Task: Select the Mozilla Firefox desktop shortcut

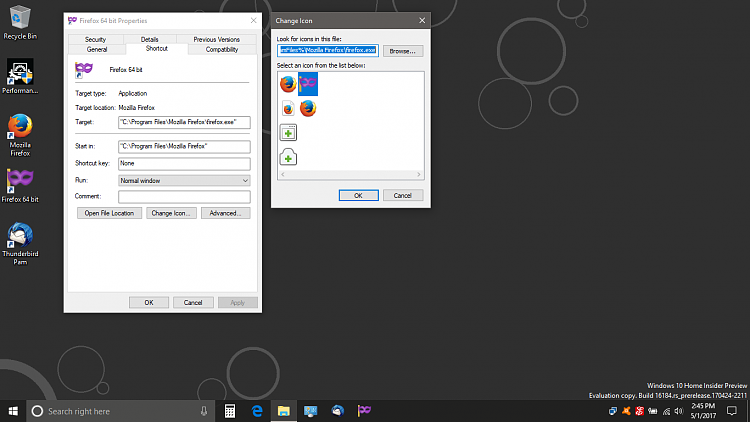Action: point(20,135)
